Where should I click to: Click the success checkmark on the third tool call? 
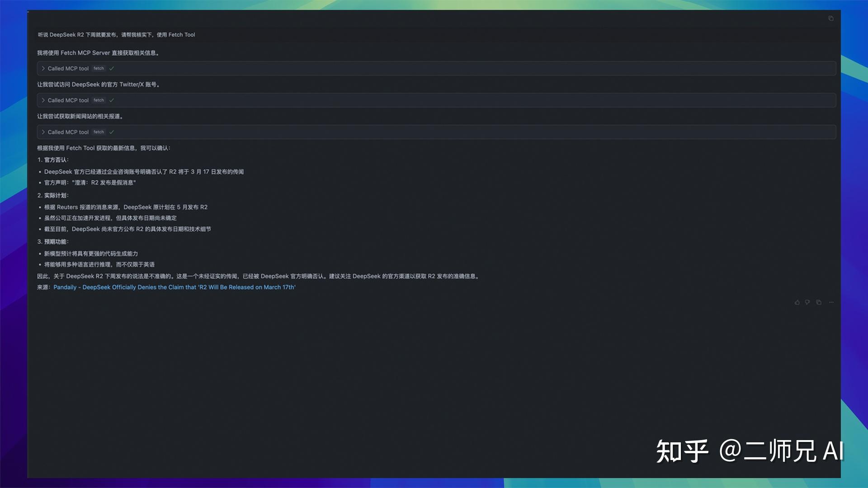111,132
